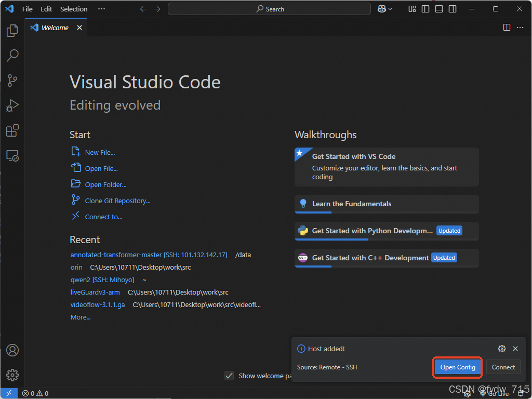Click the Connect to... link
532x399 pixels.
(x=103, y=217)
